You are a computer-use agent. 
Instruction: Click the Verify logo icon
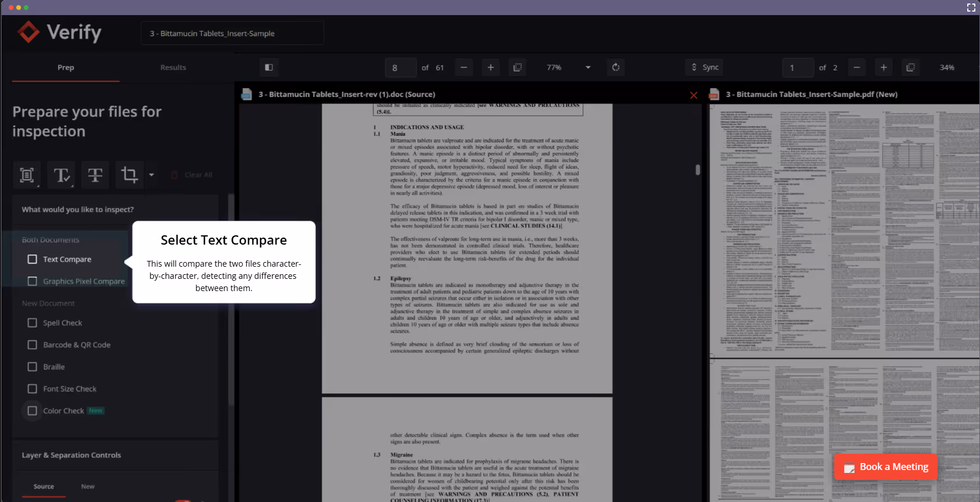[x=28, y=33]
